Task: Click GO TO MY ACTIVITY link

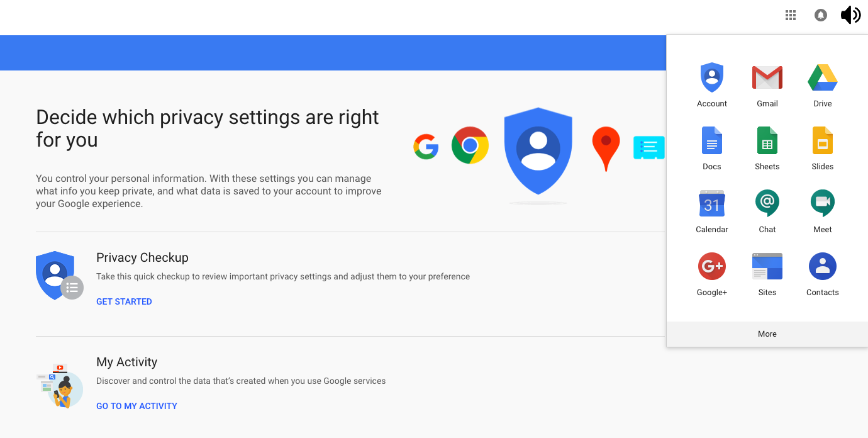Action: pyautogui.click(x=136, y=406)
